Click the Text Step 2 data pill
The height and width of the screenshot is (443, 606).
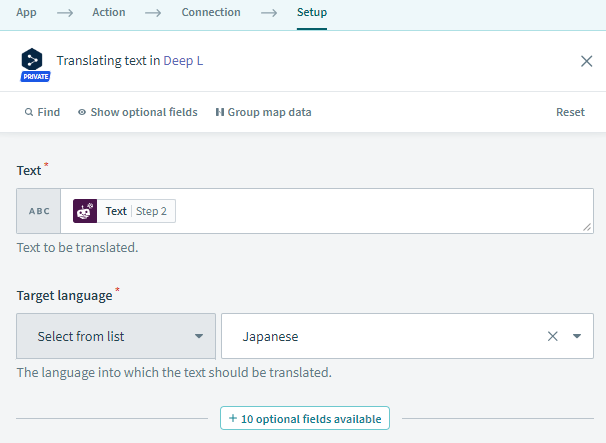[124, 211]
